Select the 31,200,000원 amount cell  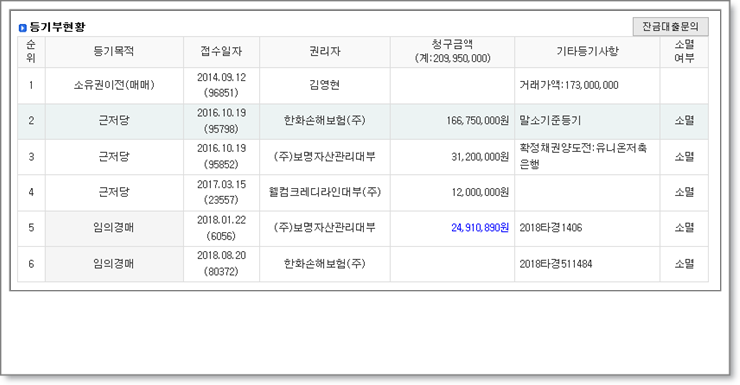point(453,157)
